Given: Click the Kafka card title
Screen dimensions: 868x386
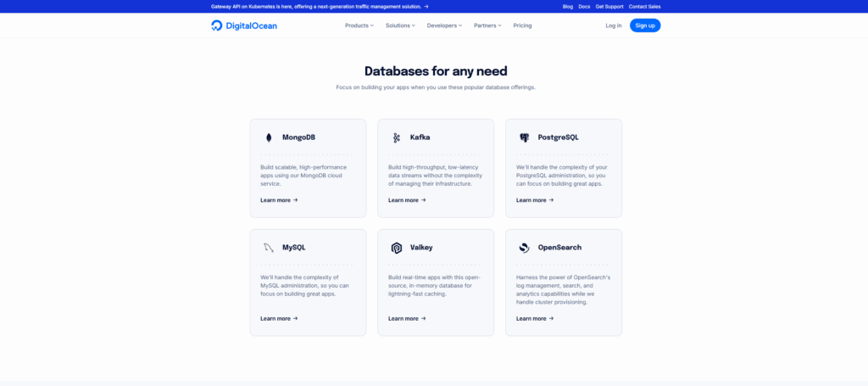Looking at the screenshot, I should (420, 137).
